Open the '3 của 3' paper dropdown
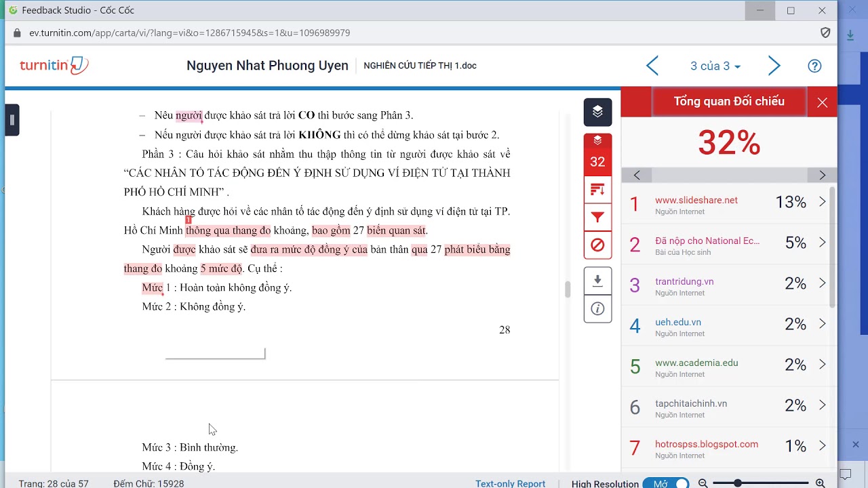The image size is (868, 488). click(715, 66)
